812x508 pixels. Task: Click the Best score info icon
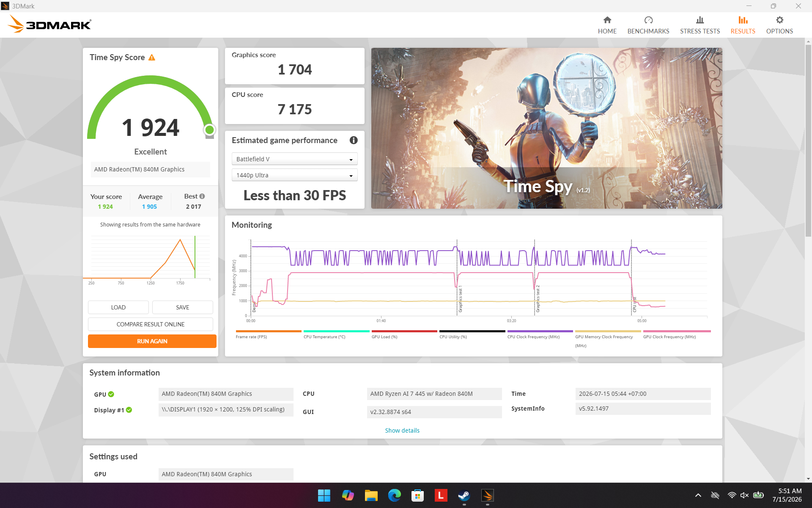[202, 196]
